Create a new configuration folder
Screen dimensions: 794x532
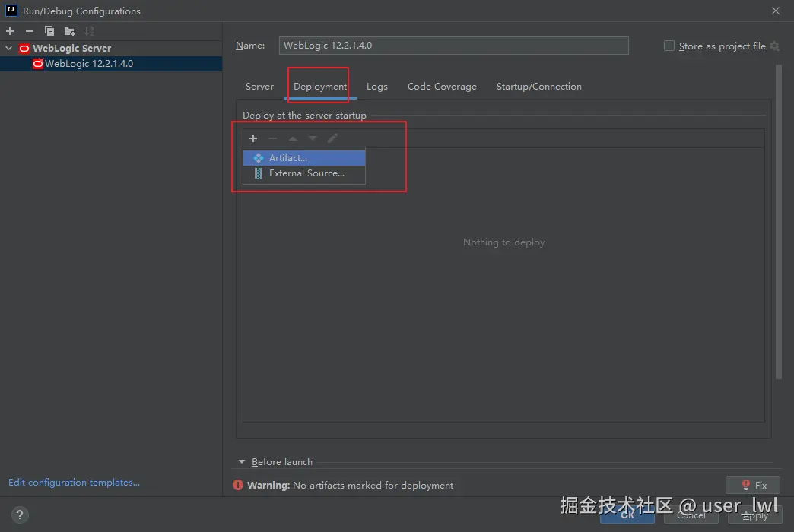[69, 31]
